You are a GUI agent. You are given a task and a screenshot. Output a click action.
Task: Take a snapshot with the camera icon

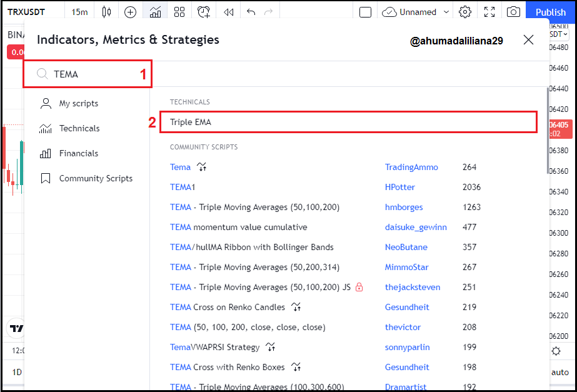[x=513, y=12]
